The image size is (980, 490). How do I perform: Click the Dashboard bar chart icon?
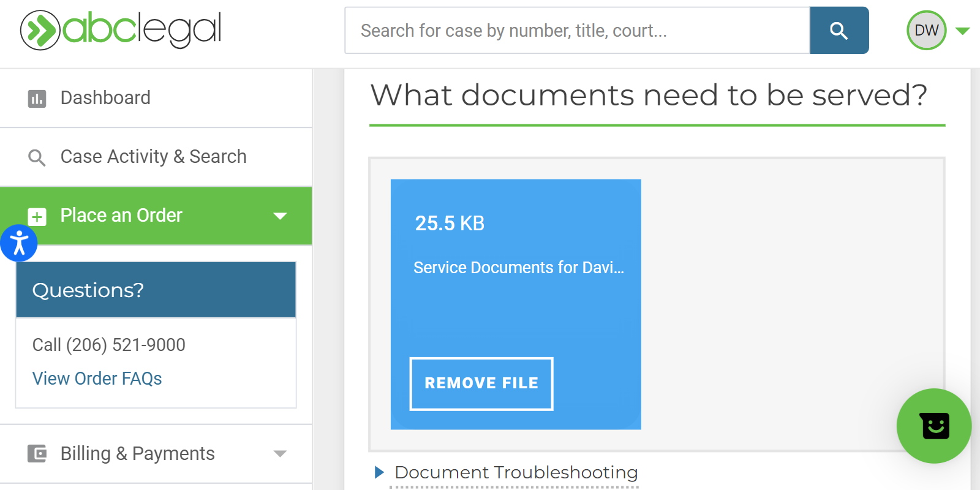tap(37, 99)
